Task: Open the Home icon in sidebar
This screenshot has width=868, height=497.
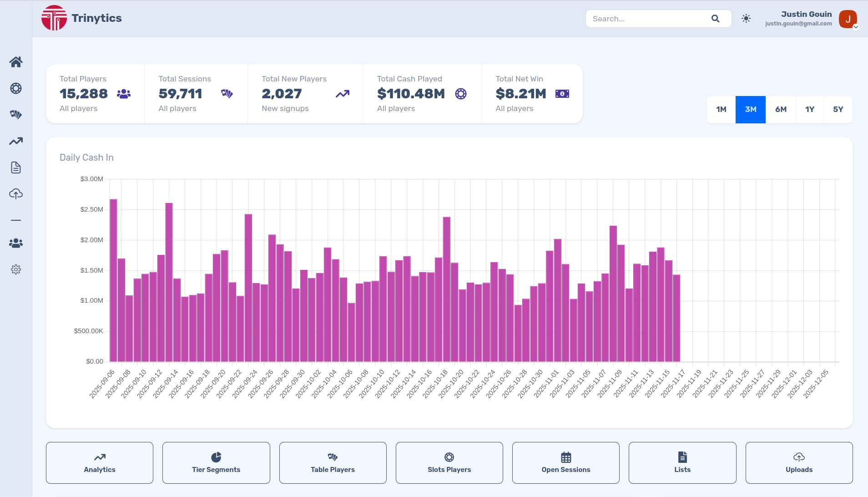Action: (x=16, y=62)
